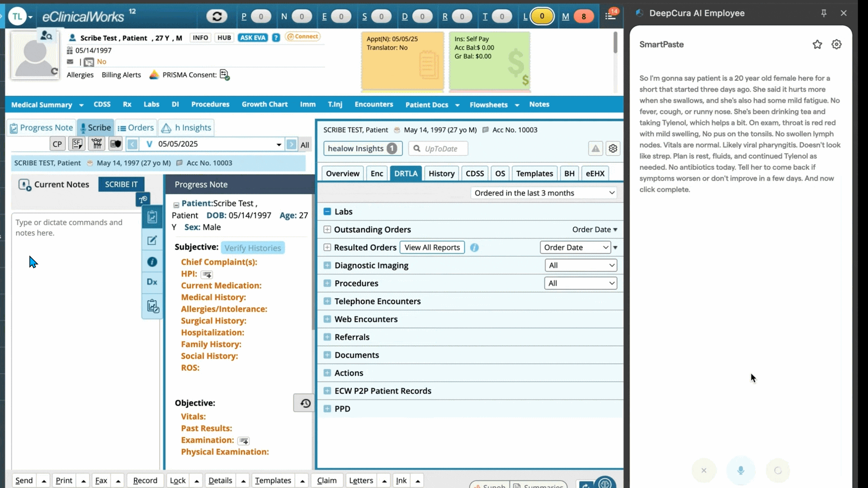Click the history restore clock icon
The width and height of the screenshot is (868, 488).
coord(305,403)
